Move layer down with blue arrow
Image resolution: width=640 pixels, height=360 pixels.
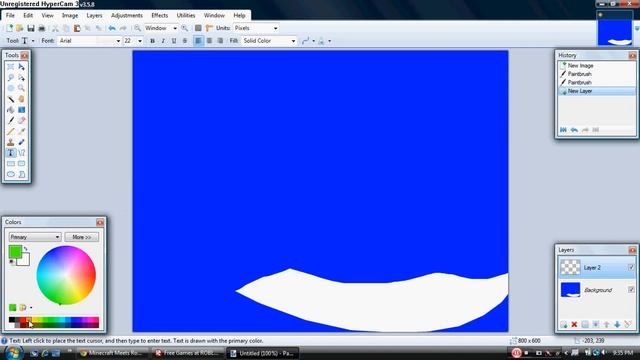[x=617, y=324]
